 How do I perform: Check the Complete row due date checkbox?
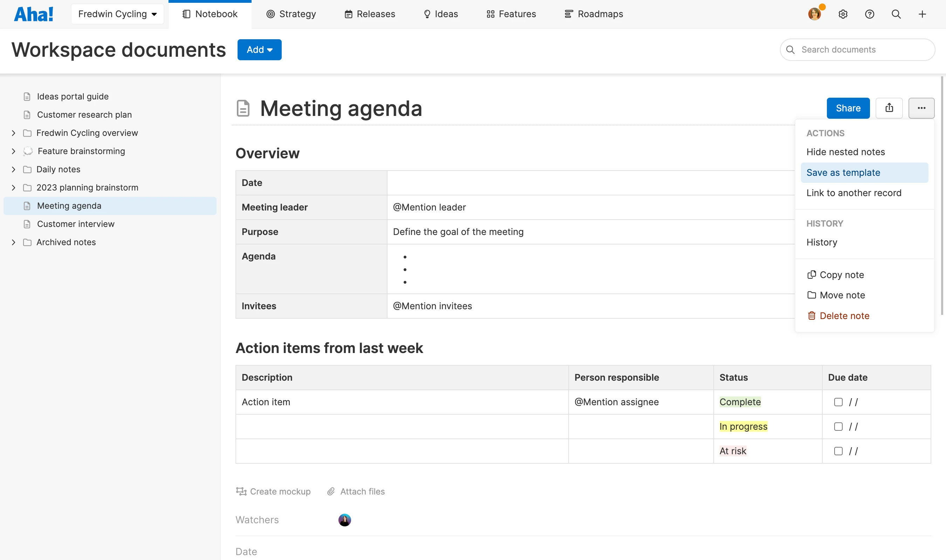click(x=838, y=402)
